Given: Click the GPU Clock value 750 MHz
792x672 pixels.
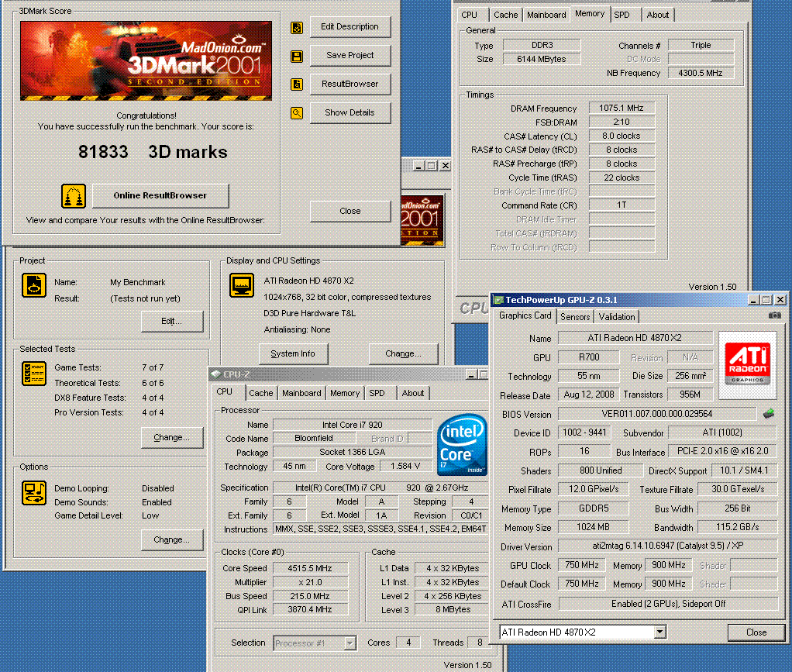Looking at the screenshot, I should tap(582, 565).
